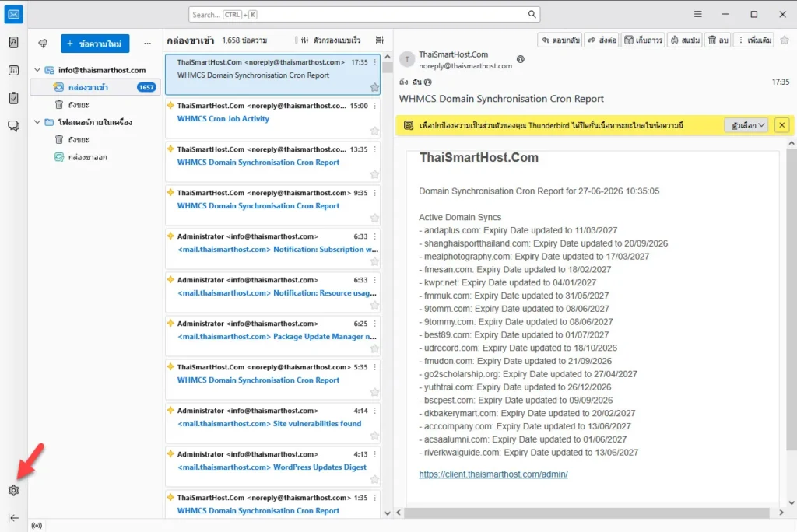Open the WordPress Updates Digest message

(x=273, y=465)
